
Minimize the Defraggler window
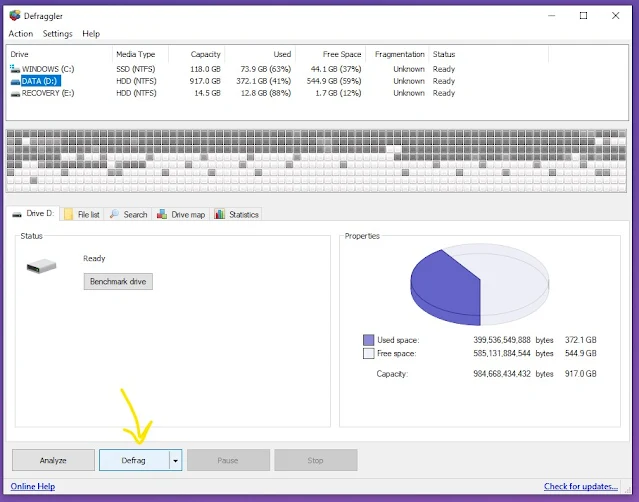(x=551, y=15)
